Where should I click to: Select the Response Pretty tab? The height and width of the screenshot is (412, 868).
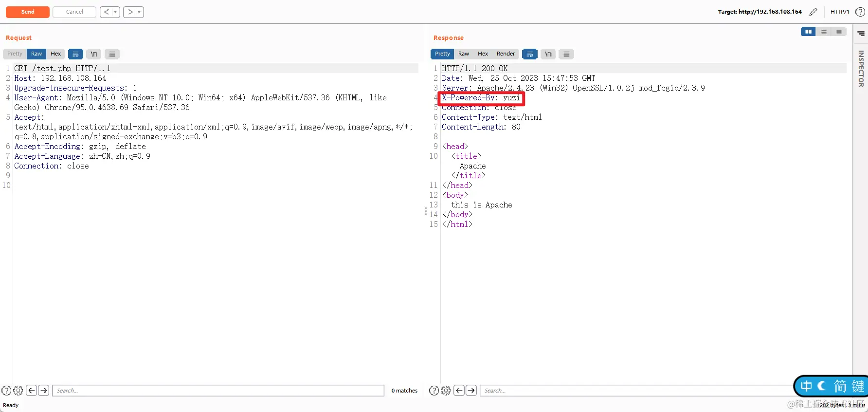coord(442,54)
